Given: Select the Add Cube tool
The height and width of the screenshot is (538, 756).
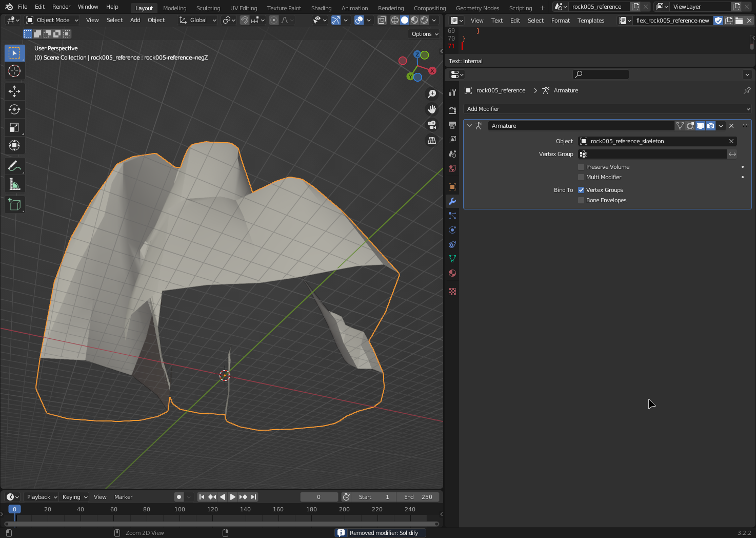Looking at the screenshot, I should pyautogui.click(x=14, y=205).
